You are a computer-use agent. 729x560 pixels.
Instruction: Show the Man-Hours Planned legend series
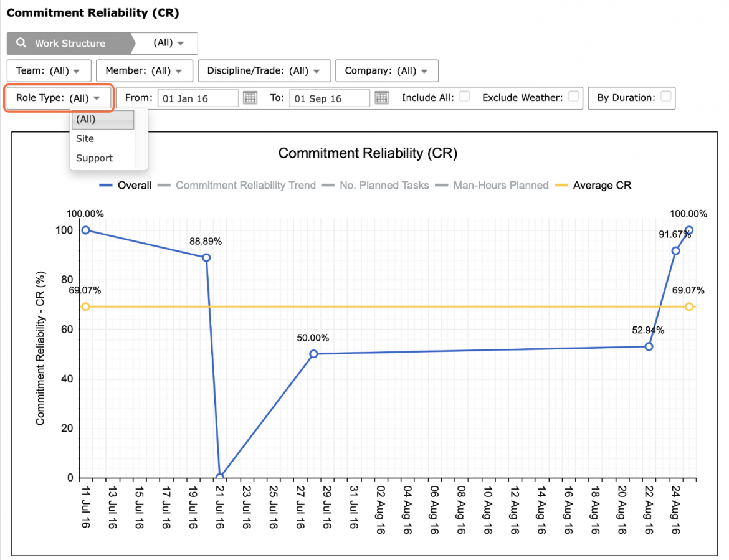tap(492, 185)
